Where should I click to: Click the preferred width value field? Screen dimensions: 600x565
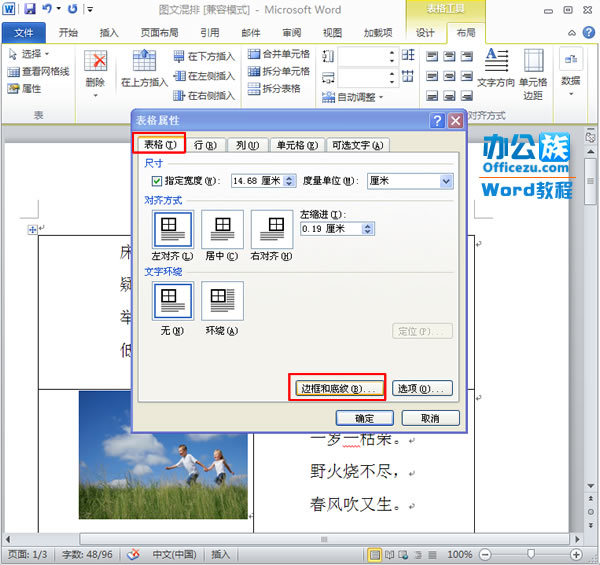[x=258, y=181]
